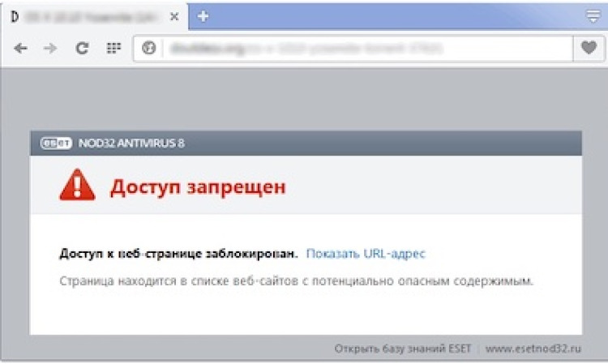The image size is (608, 364).
Task: Go back with the left arrow button
Action: coord(20,49)
